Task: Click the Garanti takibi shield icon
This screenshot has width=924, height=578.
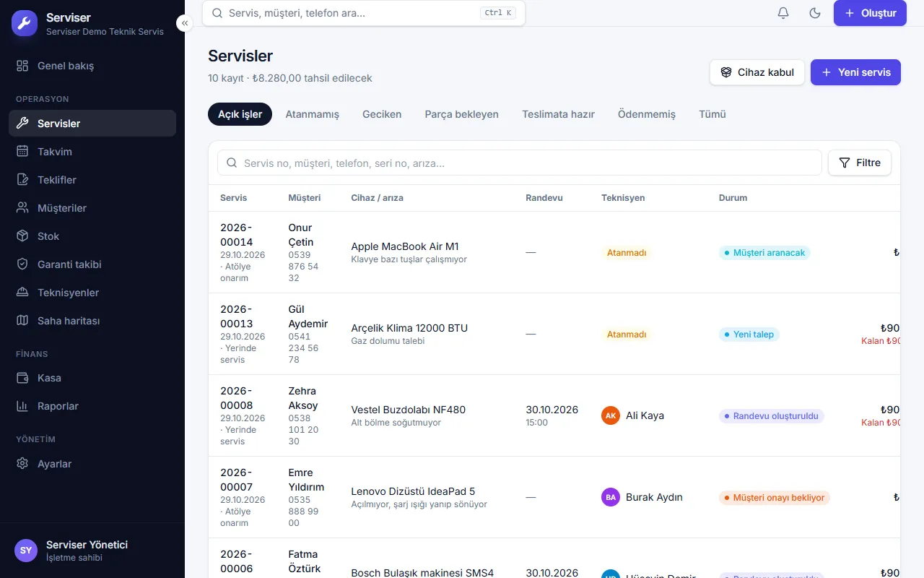Action: (x=23, y=264)
